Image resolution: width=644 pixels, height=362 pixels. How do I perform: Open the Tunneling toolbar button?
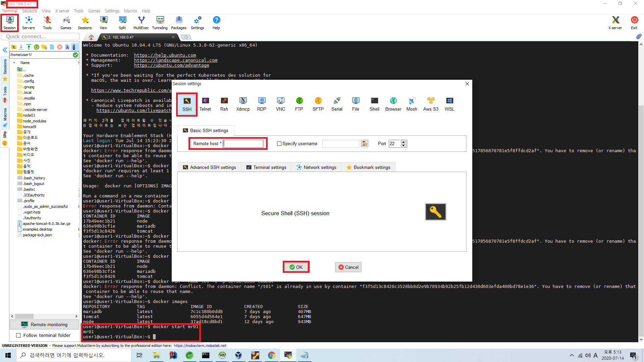point(160,23)
